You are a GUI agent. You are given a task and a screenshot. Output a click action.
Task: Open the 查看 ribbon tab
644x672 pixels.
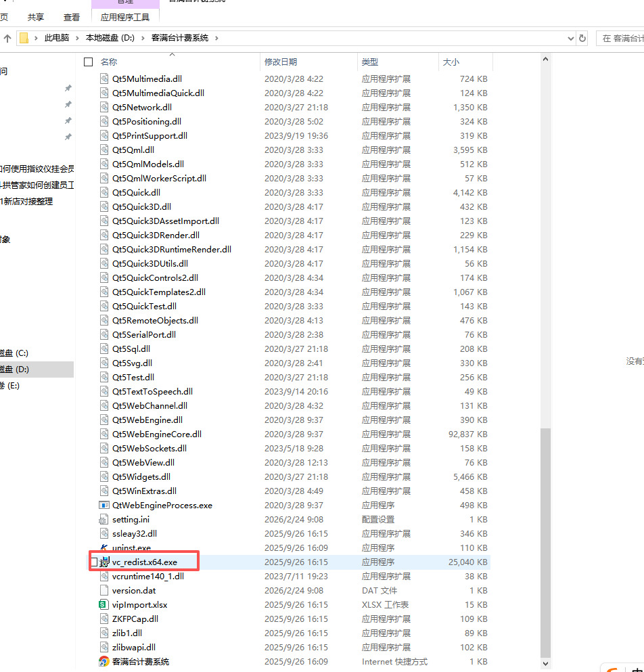[x=71, y=17]
